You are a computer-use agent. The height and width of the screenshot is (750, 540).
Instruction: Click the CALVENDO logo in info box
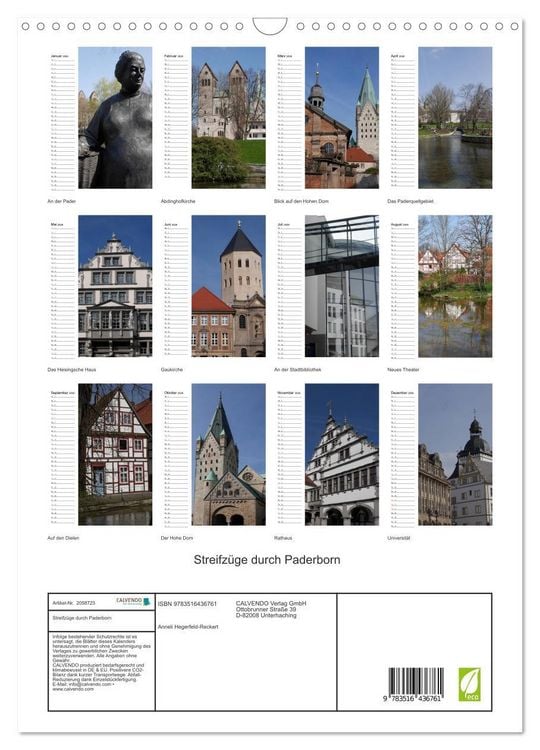pos(133,601)
